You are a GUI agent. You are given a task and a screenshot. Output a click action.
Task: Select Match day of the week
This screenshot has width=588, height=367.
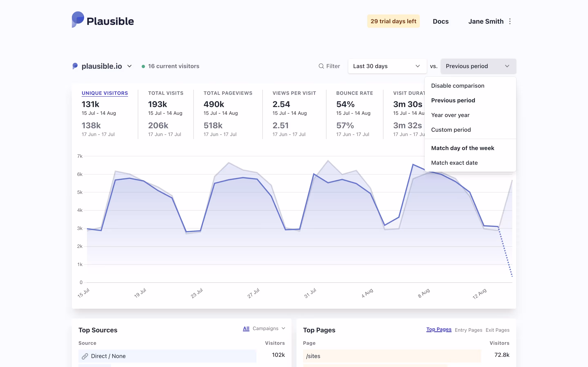pos(462,148)
